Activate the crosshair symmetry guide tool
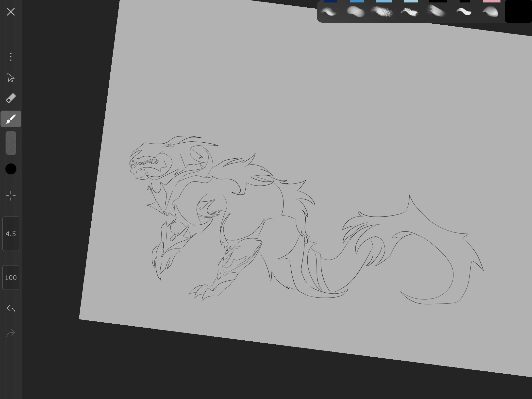The width and height of the screenshot is (532, 399). 11,196
